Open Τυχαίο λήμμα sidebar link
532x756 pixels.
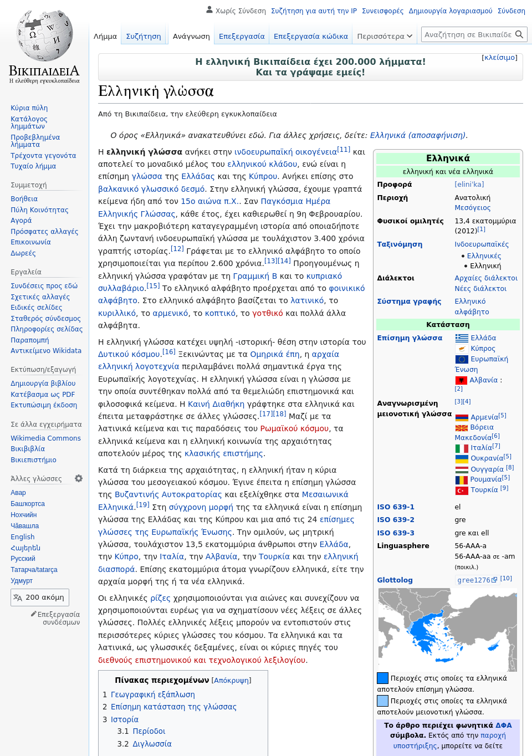click(33, 166)
